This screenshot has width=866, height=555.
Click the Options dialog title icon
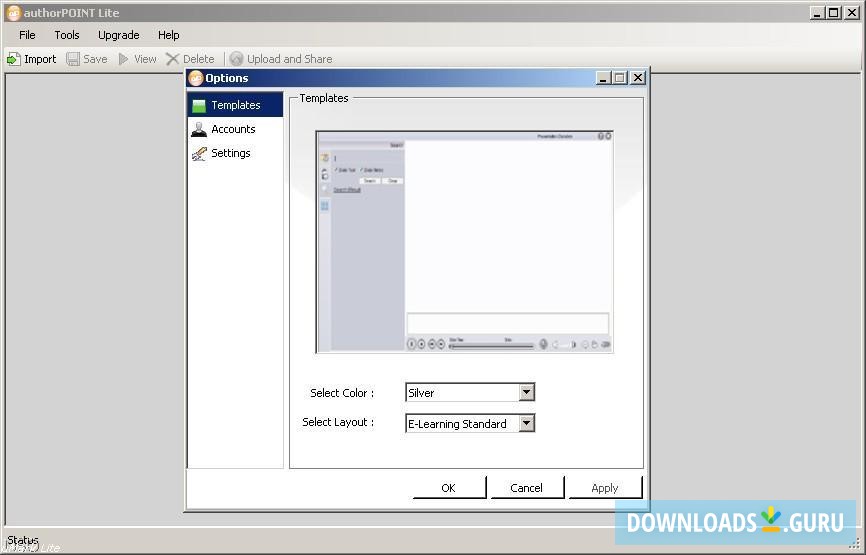pos(196,78)
